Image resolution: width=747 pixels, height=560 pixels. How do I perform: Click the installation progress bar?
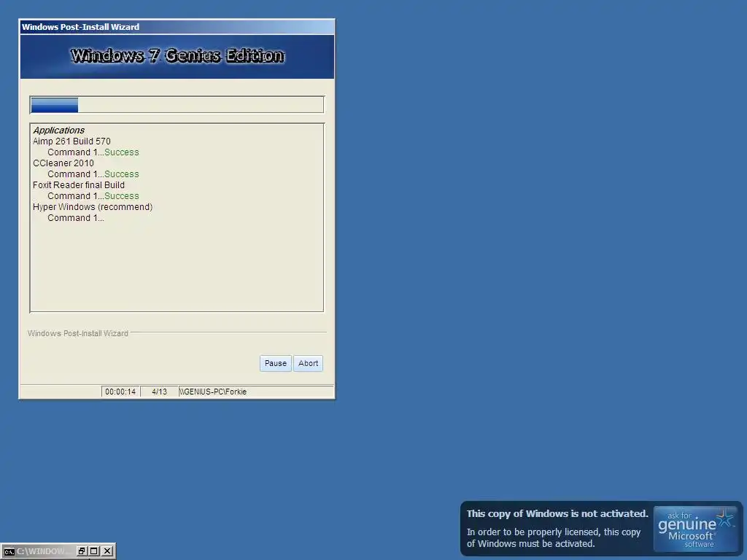(x=177, y=105)
